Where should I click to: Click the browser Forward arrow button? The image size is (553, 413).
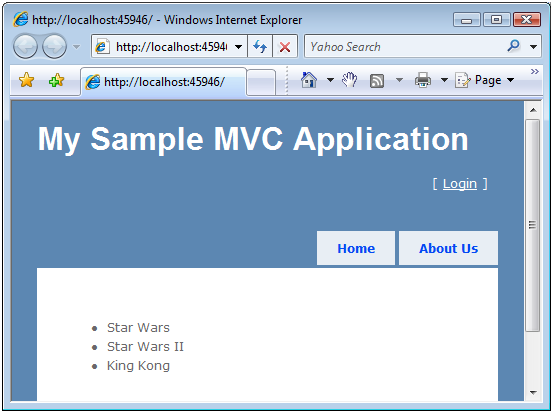coord(54,47)
